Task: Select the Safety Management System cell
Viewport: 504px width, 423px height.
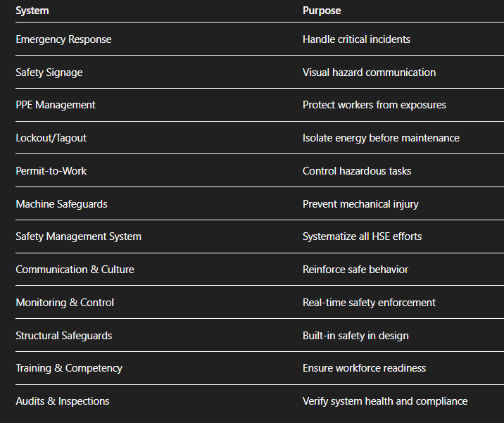Action: tap(78, 236)
